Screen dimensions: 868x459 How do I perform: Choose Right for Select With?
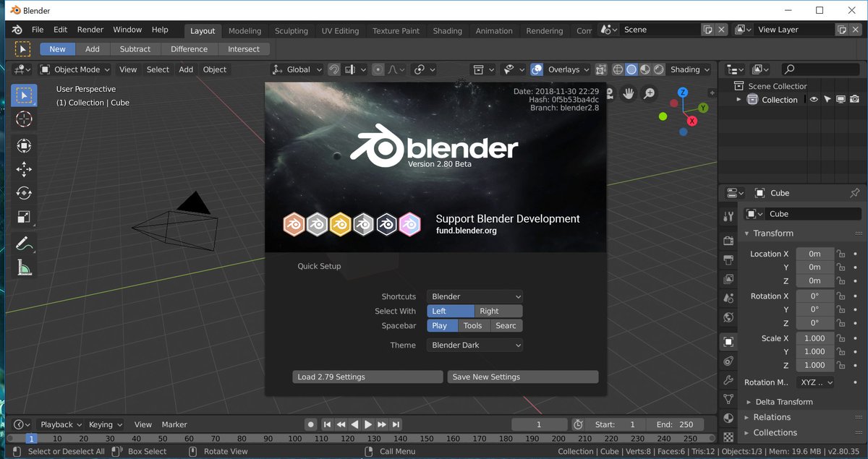pos(498,311)
